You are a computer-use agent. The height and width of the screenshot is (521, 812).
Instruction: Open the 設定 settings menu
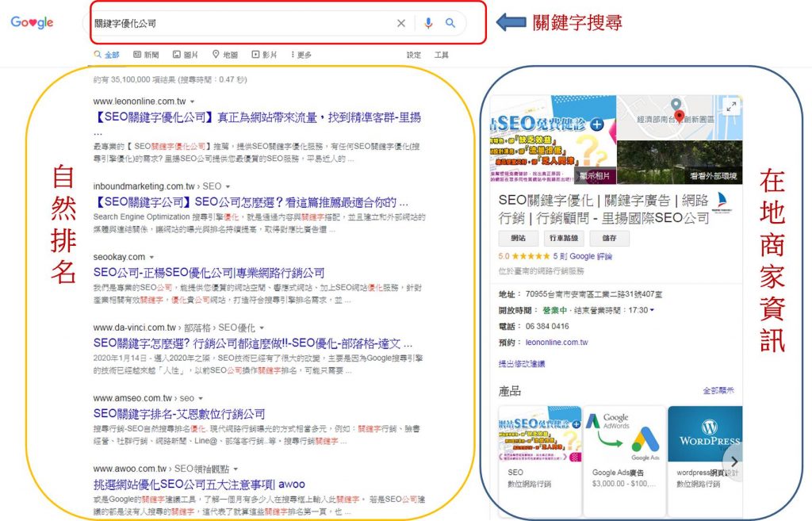413,54
